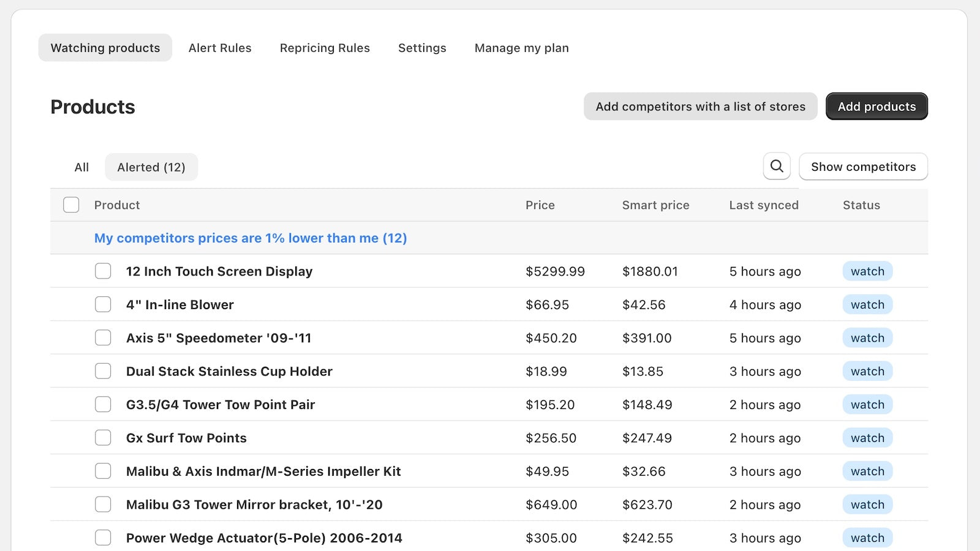The width and height of the screenshot is (980, 551).
Task: Switch to the Alerted products filter
Action: 151,167
